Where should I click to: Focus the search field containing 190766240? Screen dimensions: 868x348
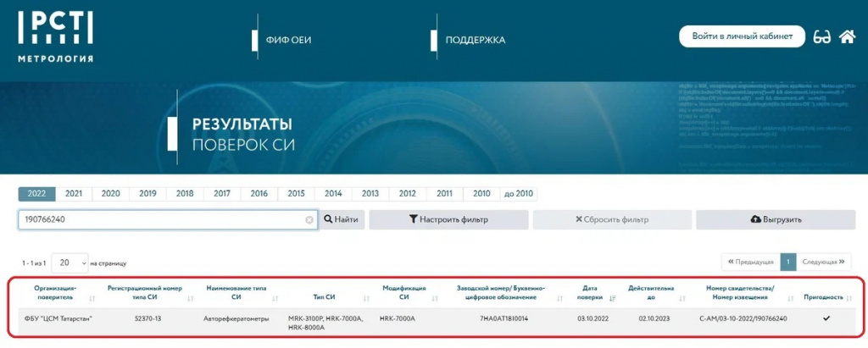(x=168, y=219)
